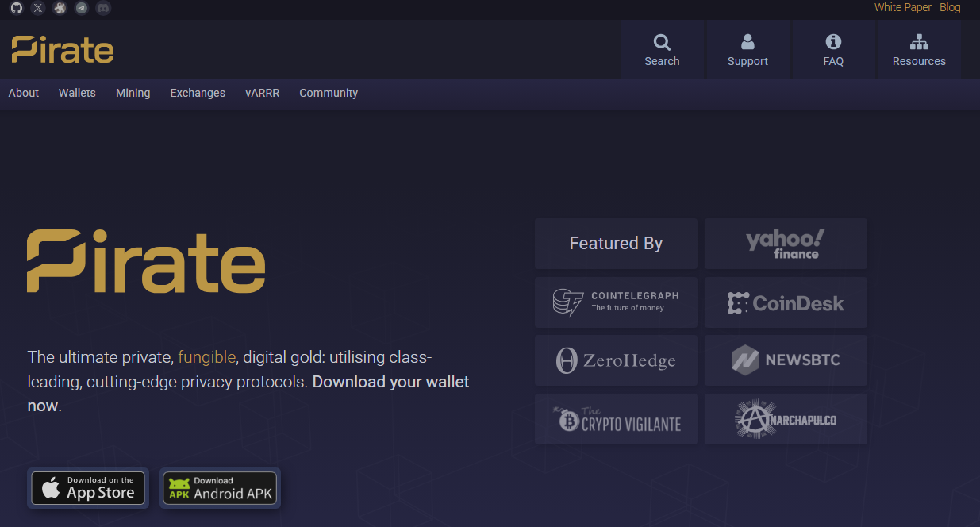The width and height of the screenshot is (980, 527).
Task: Open the Discord social icon
Action: [103, 8]
